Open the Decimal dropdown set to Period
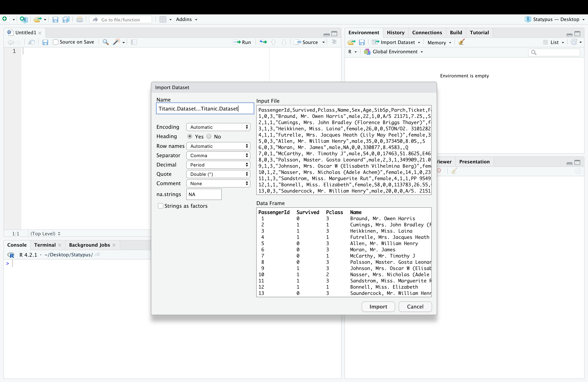 point(218,165)
